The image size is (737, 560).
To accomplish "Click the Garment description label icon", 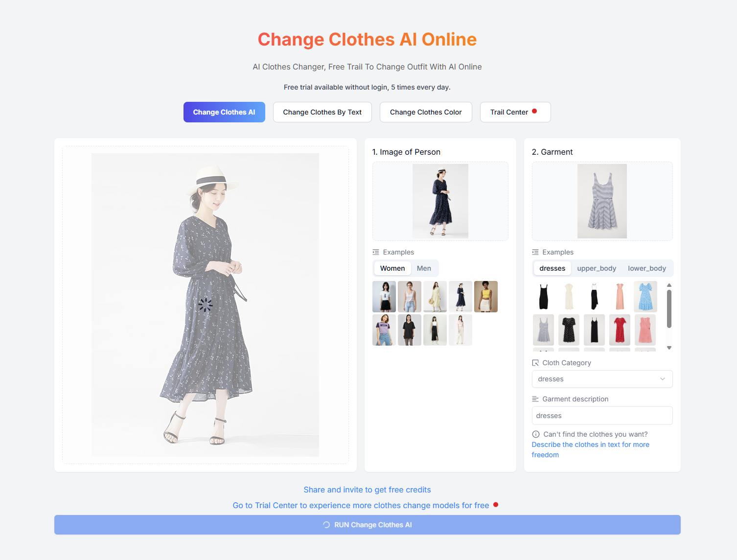I will pos(535,399).
